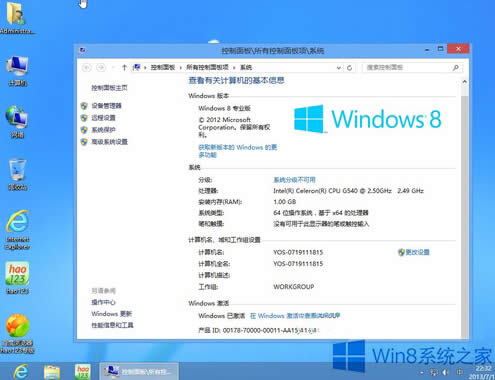Open the Recycle Bin desktop icon
This screenshot has width=495, height=380.
[17, 175]
